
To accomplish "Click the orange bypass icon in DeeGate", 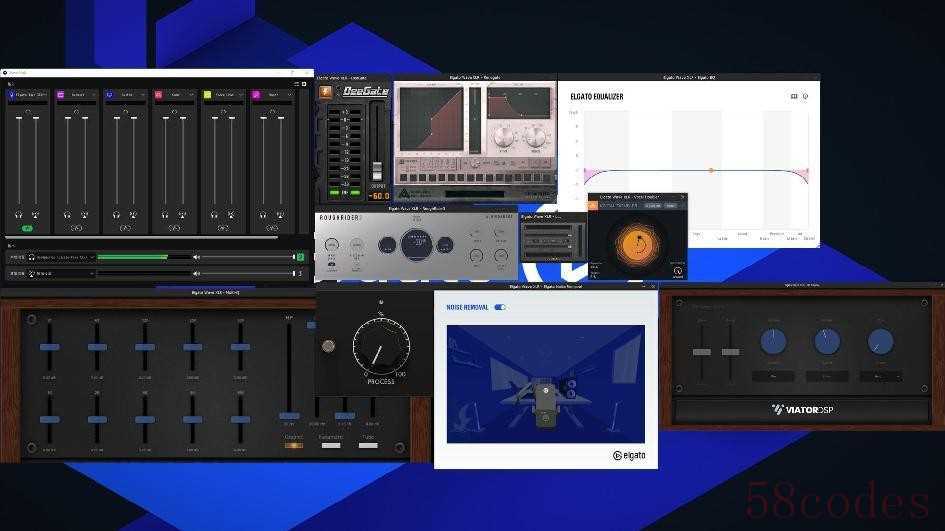I will click(325, 92).
